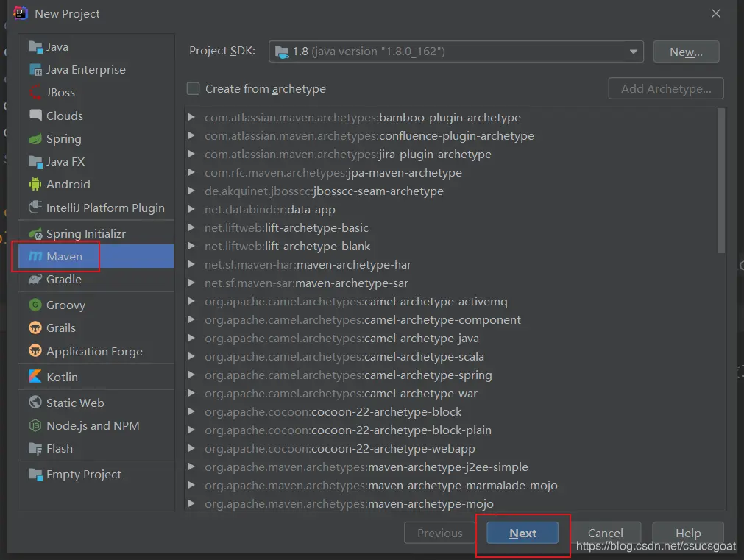
Task: Click the Maven icon in sidebar
Action: [x=35, y=257]
